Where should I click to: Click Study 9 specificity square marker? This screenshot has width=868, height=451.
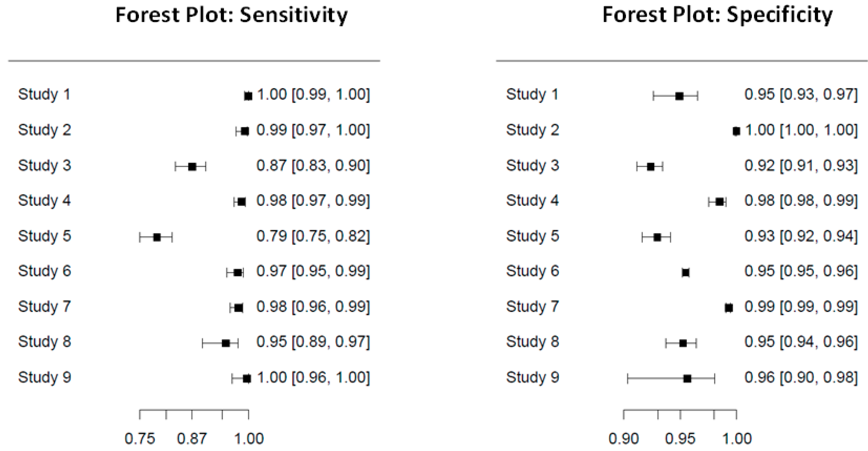pos(687,379)
